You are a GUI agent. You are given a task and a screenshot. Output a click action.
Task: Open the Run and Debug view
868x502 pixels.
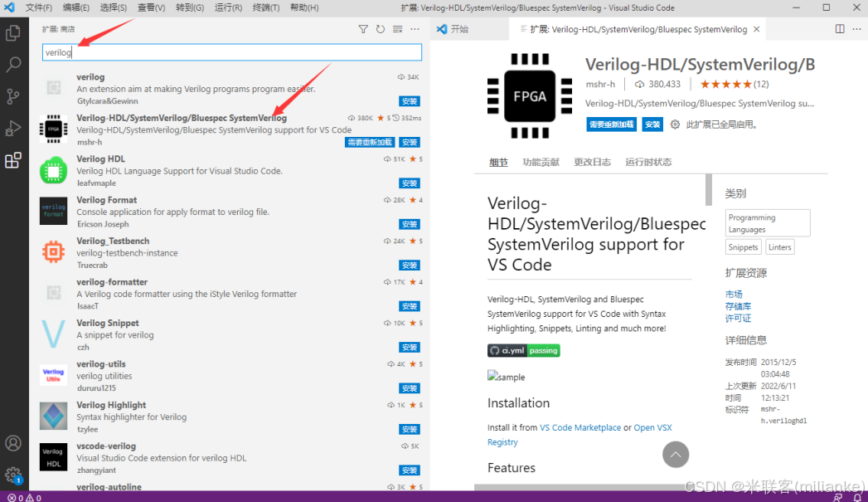tap(12, 129)
